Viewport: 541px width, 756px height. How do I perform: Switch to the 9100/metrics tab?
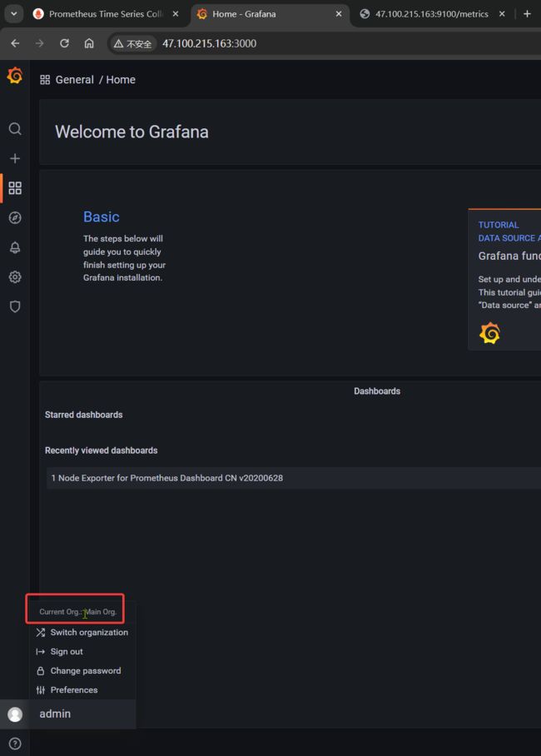point(431,14)
